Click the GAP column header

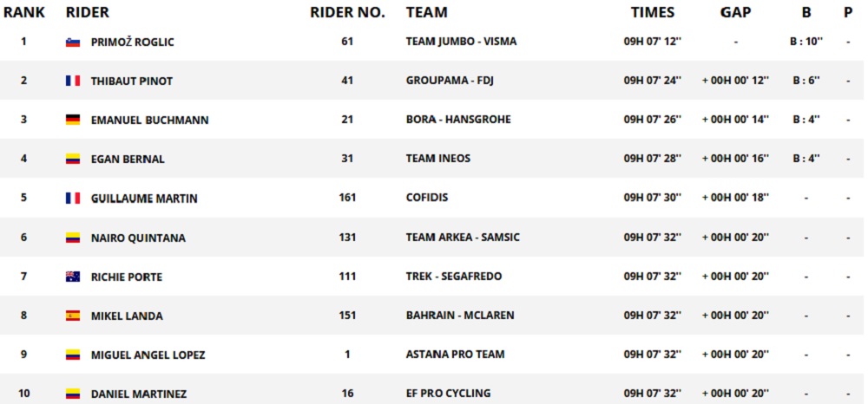pos(735,13)
